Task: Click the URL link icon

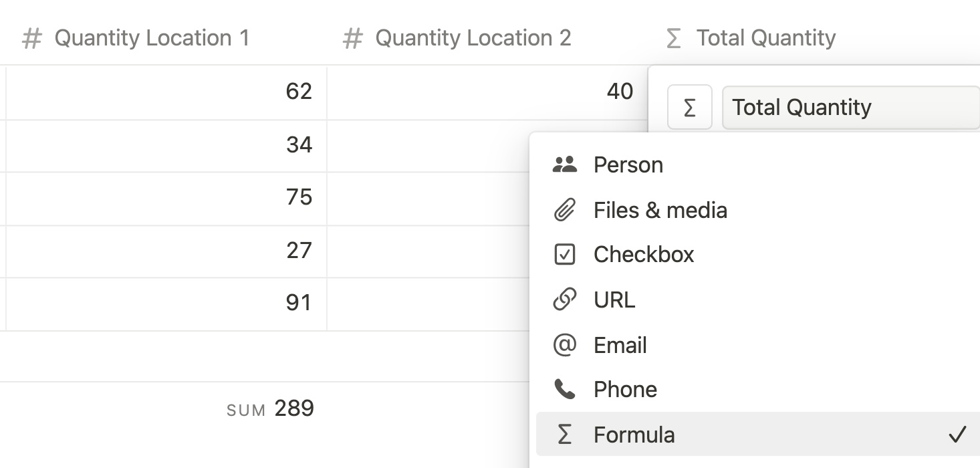Action: tap(565, 300)
